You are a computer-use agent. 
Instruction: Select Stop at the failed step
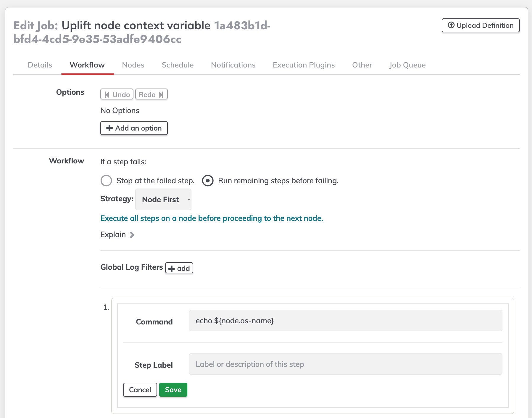(106, 181)
